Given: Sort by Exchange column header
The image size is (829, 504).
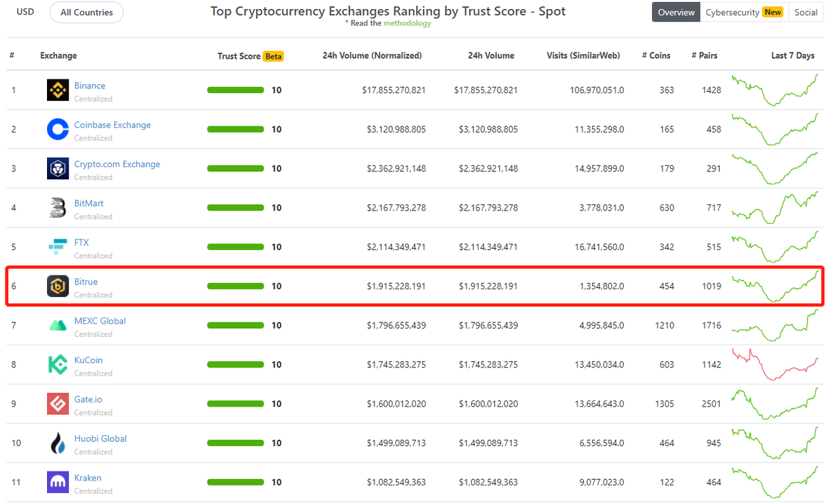Looking at the screenshot, I should coord(59,56).
